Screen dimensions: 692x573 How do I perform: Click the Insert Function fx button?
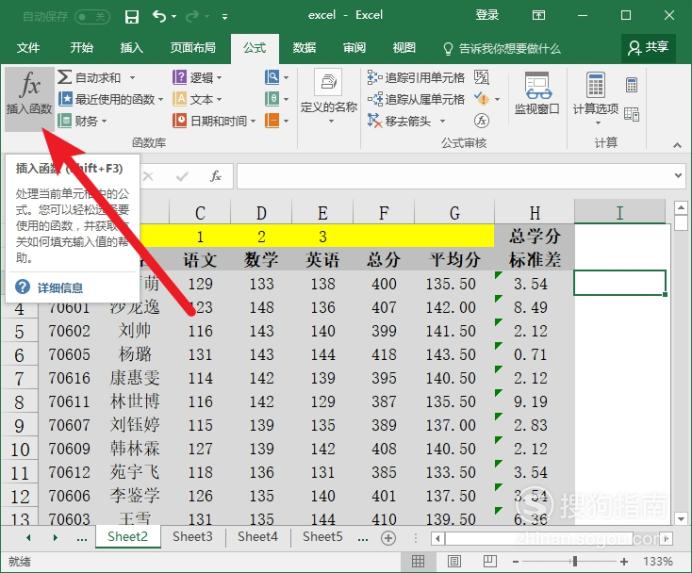pos(30,99)
